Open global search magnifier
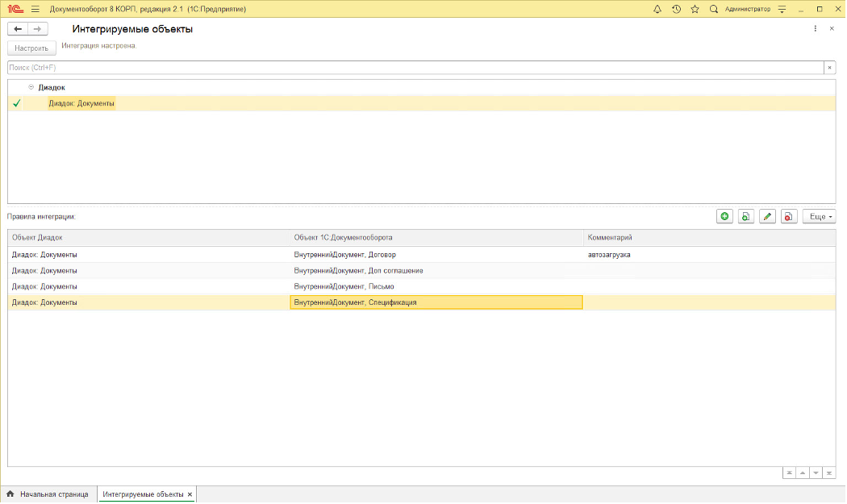This screenshot has width=847, height=504. coord(714,9)
